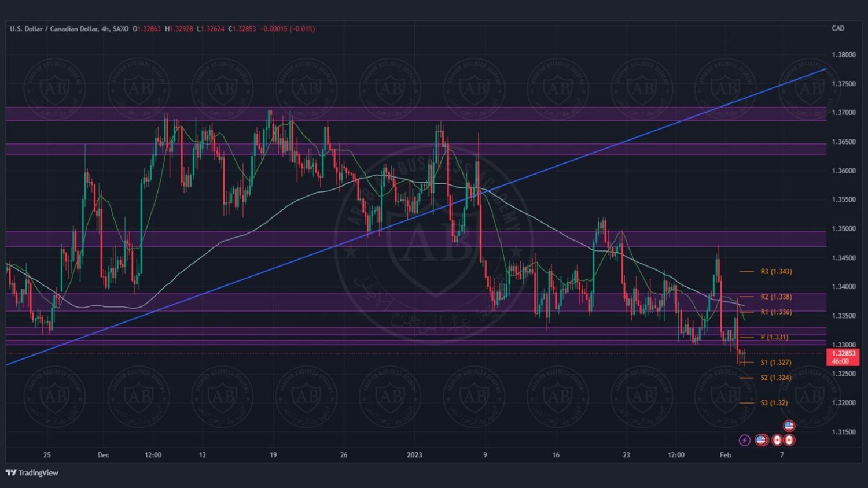
Task: Click the 1.37000 price axis label
Action: 844,113
